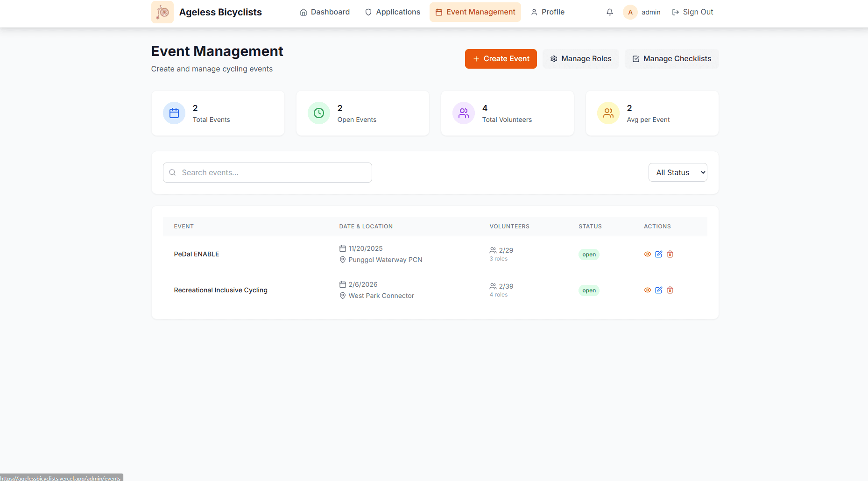Go to the Dashboard page

(x=325, y=12)
